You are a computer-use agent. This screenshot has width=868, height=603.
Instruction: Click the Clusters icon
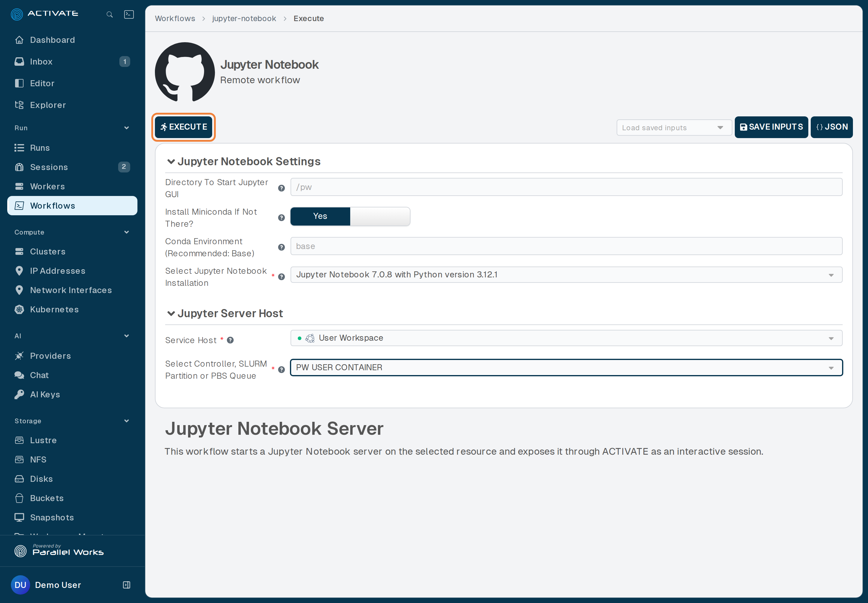19,252
